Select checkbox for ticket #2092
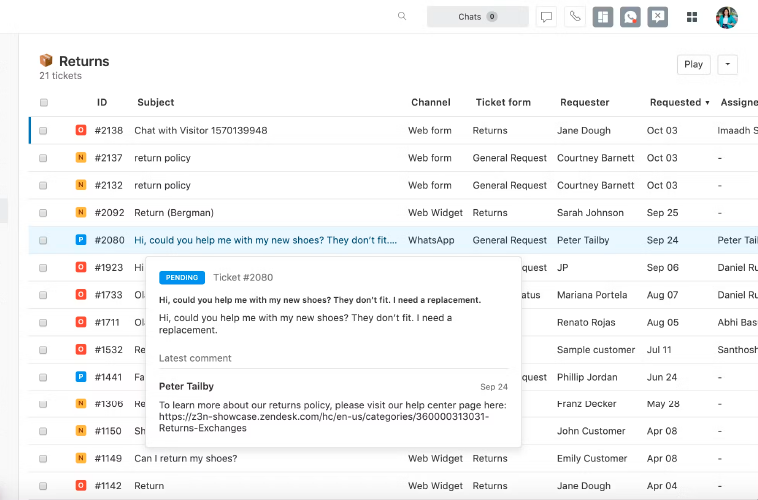Screen dimensions: 758x500 (x=44, y=213)
